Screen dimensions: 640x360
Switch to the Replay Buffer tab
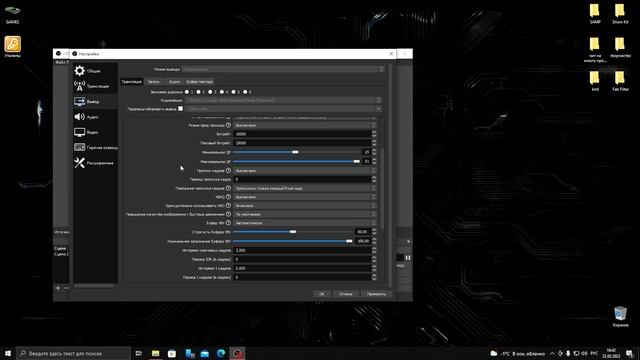point(200,82)
